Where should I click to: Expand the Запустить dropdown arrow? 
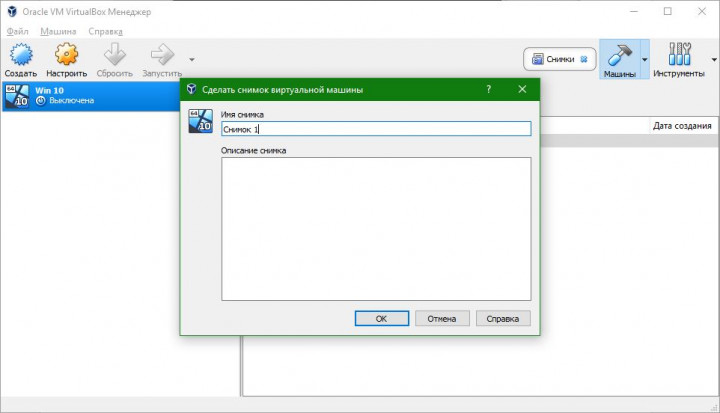coord(192,59)
